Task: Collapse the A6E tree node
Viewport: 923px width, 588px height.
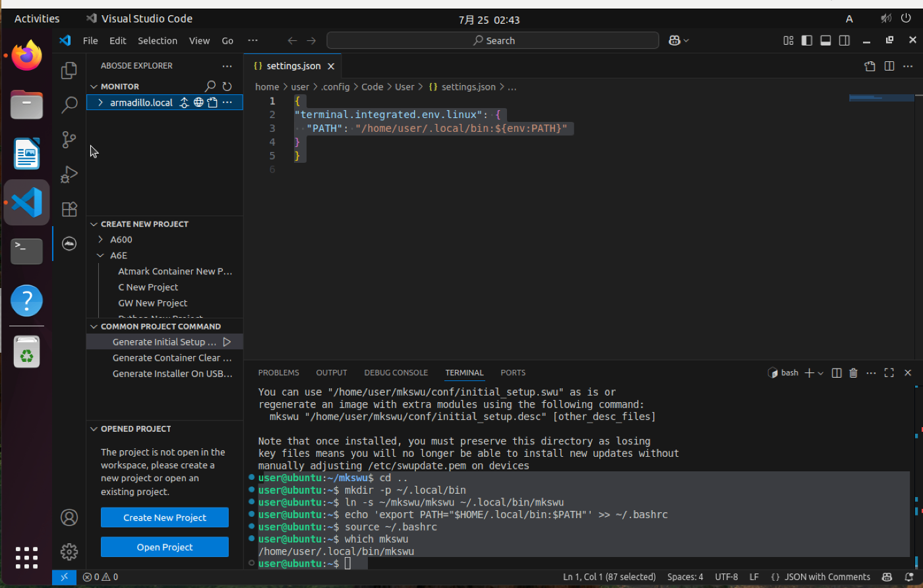Action: coord(100,255)
